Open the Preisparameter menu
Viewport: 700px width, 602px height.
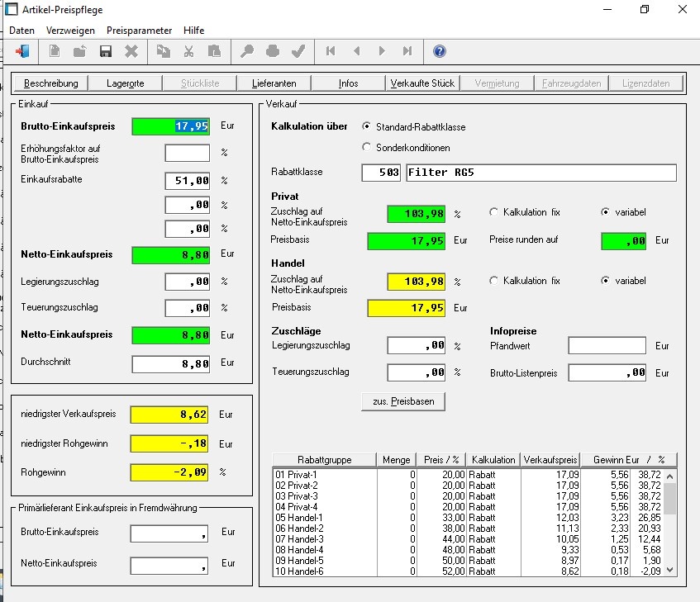139,31
